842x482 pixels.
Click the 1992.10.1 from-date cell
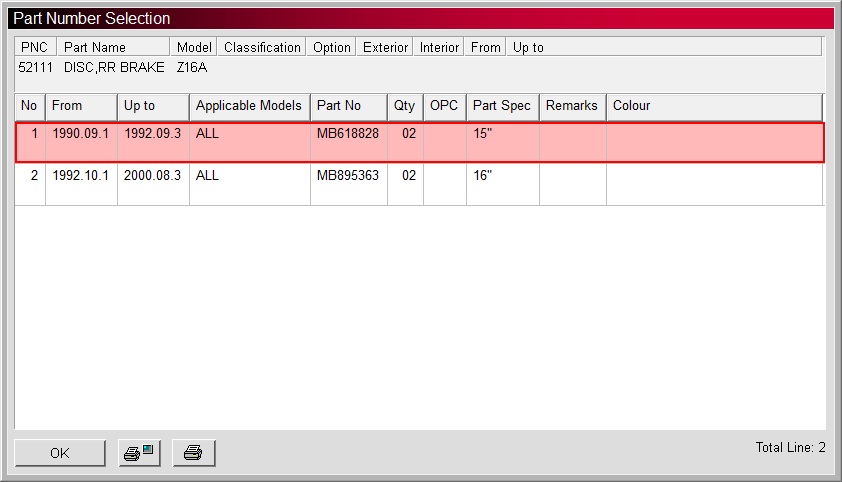pyautogui.click(x=81, y=175)
